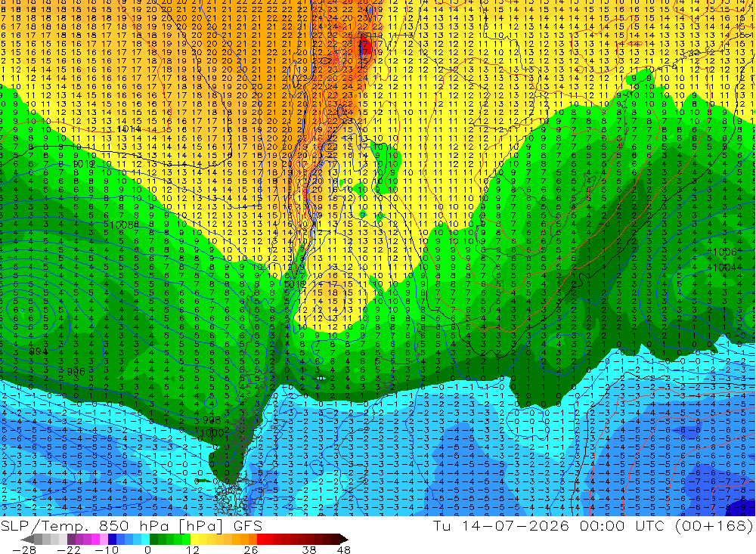The image size is (756, 554).
Task: Click the '994' low pressure label
Action: click(x=39, y=352)
